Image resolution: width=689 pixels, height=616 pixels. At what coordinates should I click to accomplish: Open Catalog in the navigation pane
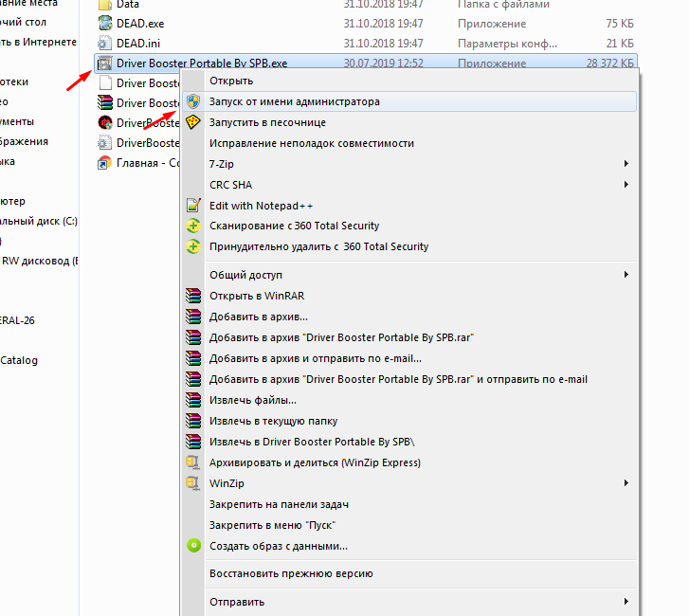pyautogui.click(x=19, y=360)
